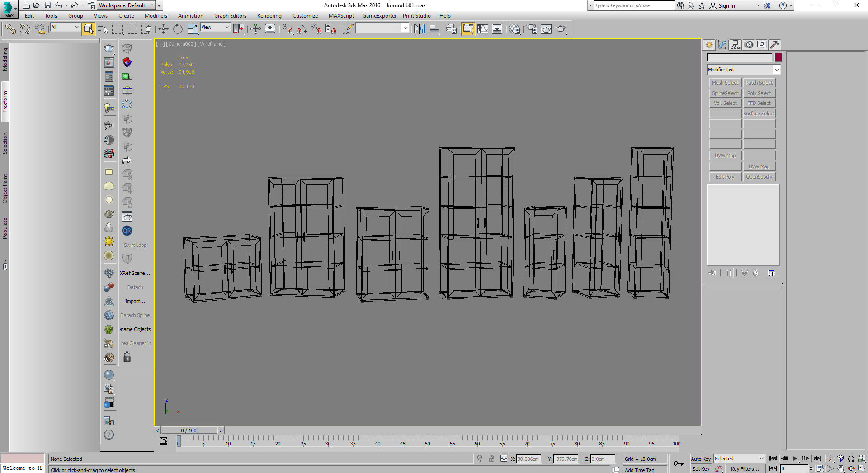Toggle 3D Snaps on the toolbar
This screenshot has height=473, width=868.
tap(287, 29)
